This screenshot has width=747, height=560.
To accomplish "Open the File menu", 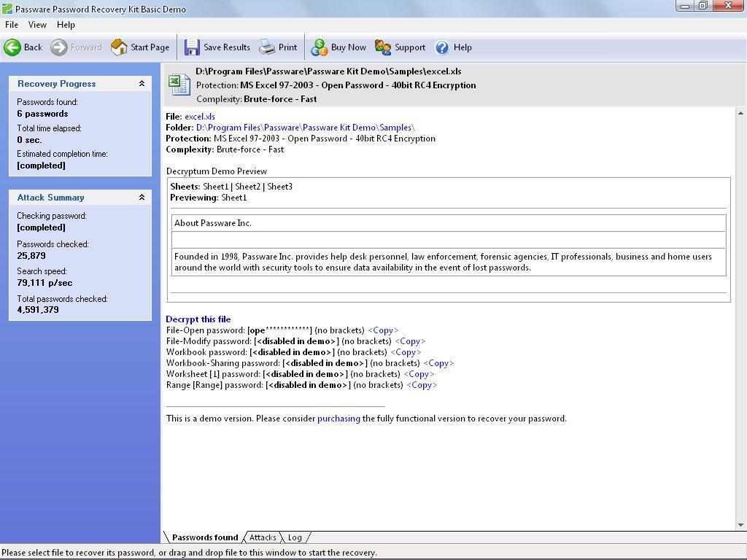I will pyautogui.click(x=12, y=25).
